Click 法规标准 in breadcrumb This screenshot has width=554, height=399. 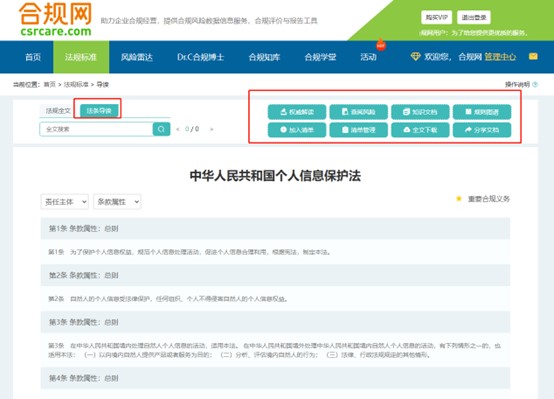coord(76,84)
